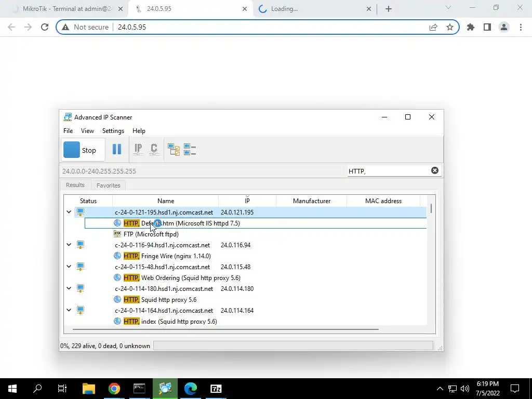Open Windows Start menu
This screenshot has width=532, height=399.
point(12,389)
